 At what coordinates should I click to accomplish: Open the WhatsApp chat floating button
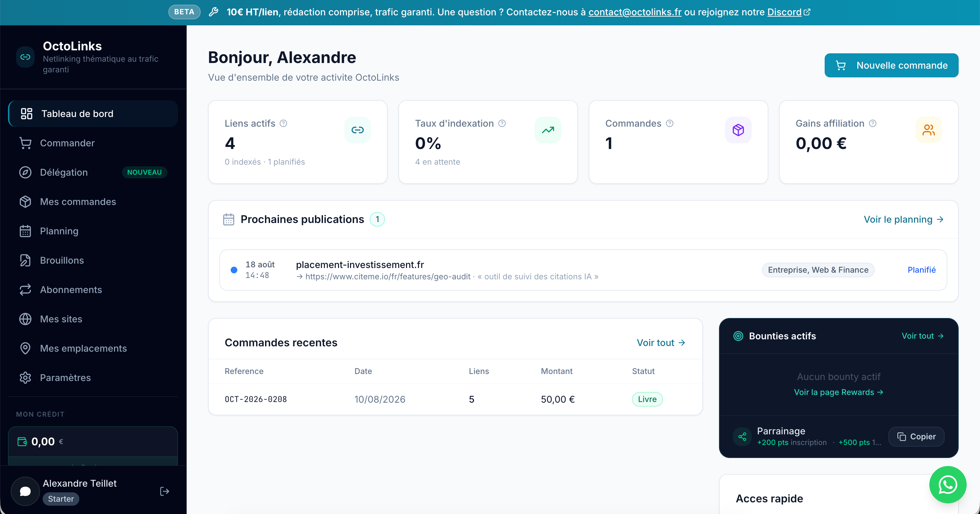click(948, 485)
